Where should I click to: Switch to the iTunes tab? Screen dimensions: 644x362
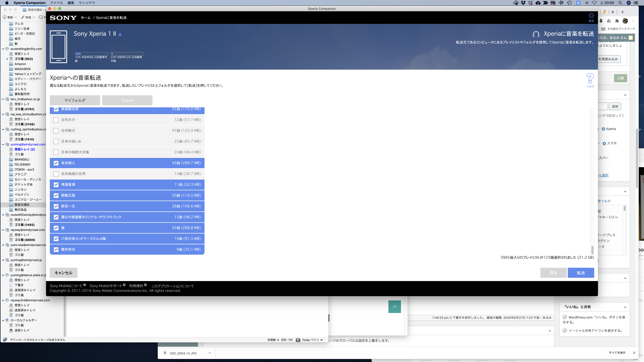click(x=127, y=100)
